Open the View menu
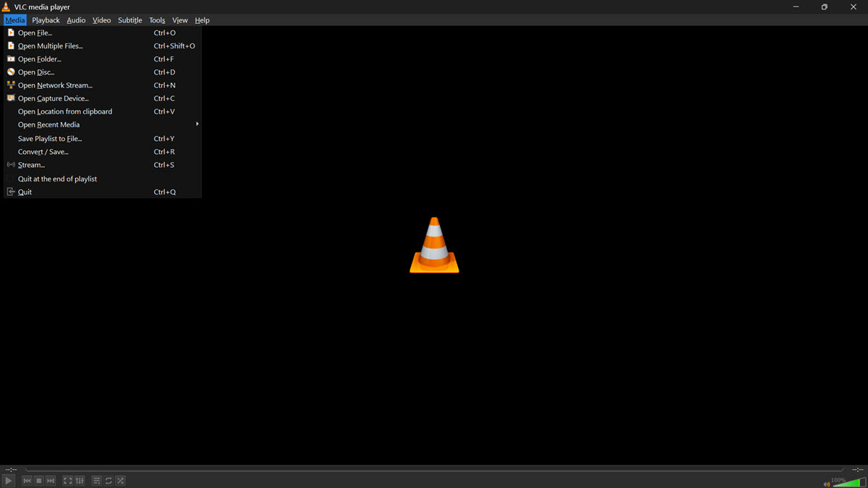Image resolution: width=868 pixels, height=488 pixels. (x=180, y=20)
